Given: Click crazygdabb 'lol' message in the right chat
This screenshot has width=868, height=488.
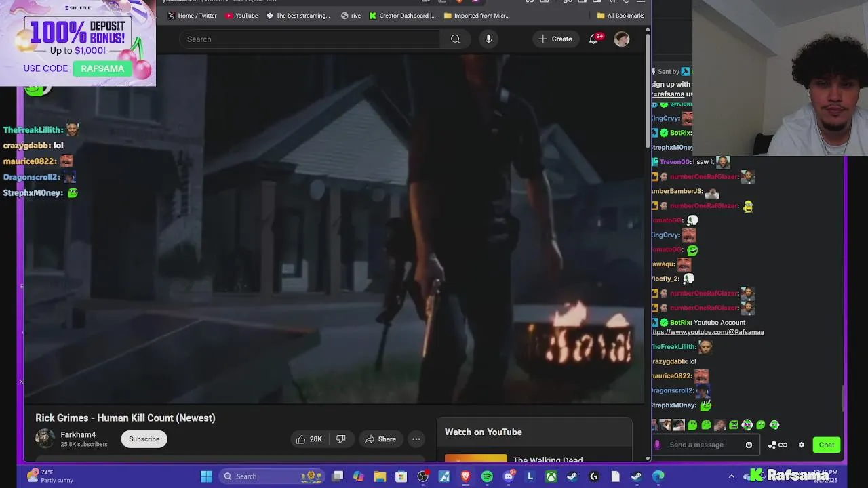Looking at the screenshot, I should pos(674,361).
